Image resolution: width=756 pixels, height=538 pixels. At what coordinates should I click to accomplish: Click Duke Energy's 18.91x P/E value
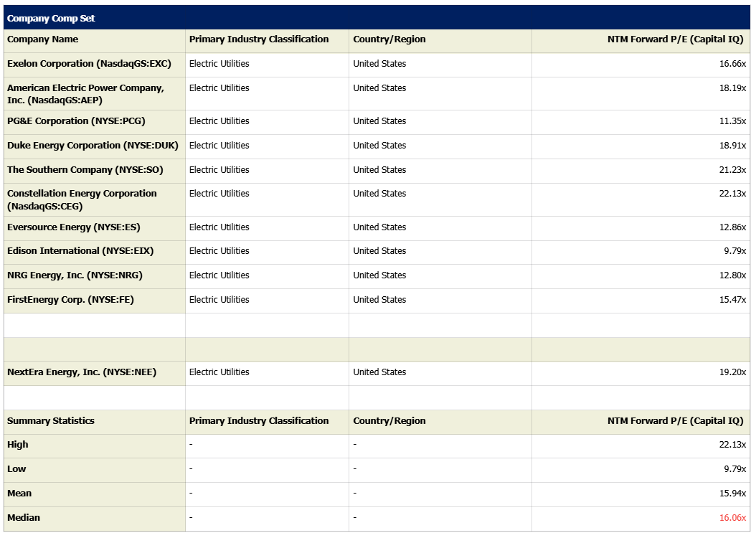pos(732,146)
